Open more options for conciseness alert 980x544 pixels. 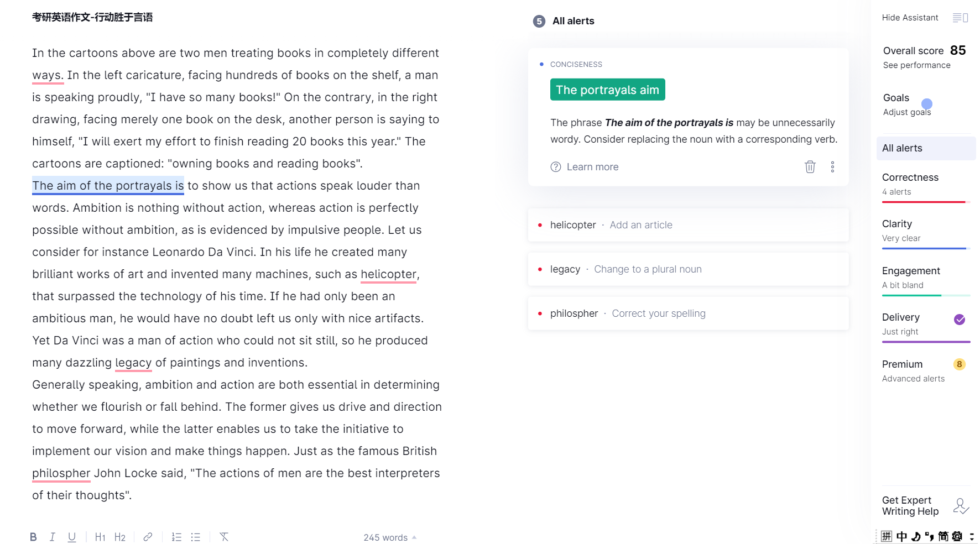[x=832, y=167]
